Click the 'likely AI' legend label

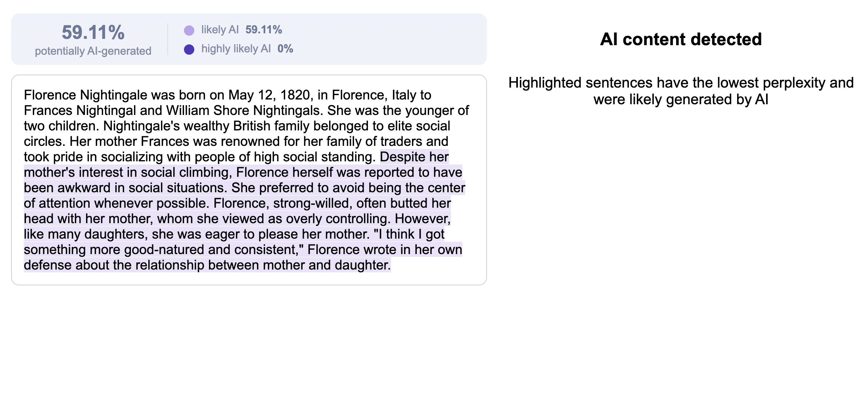pos(220,30)
